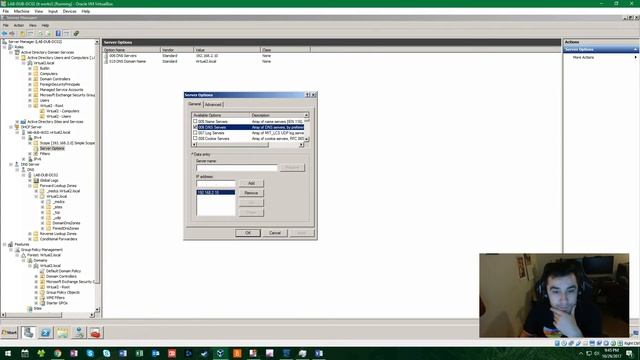The image size is (640, 360).
Task: Open the Word icon in host taskbar
Action: pyautogui.click(x=123, y=353)
